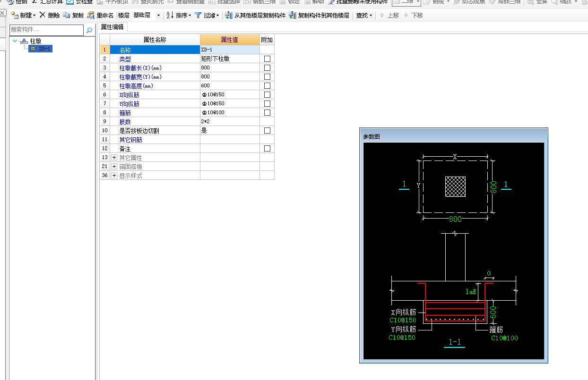Select the Y向纵筋 value cell
This screenshot has height=380, width=588.
click(x=230, y=103)
